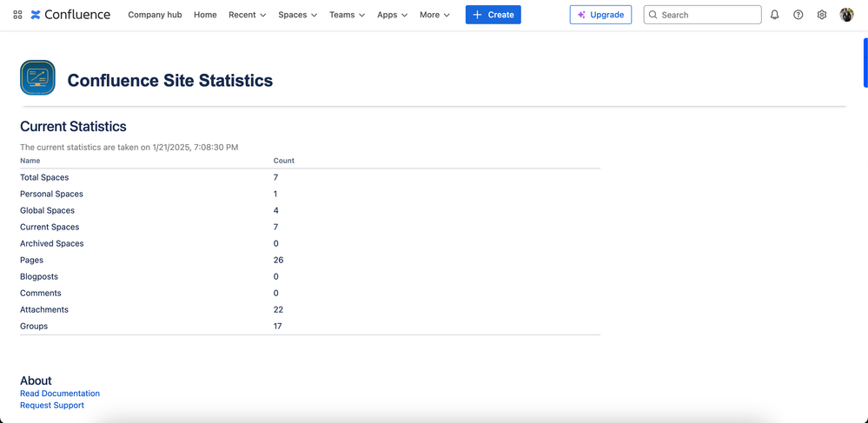Open the settings gear icon
Viewport: 868px width, 423px height.
pyautogui.click(x=821, y=15)
